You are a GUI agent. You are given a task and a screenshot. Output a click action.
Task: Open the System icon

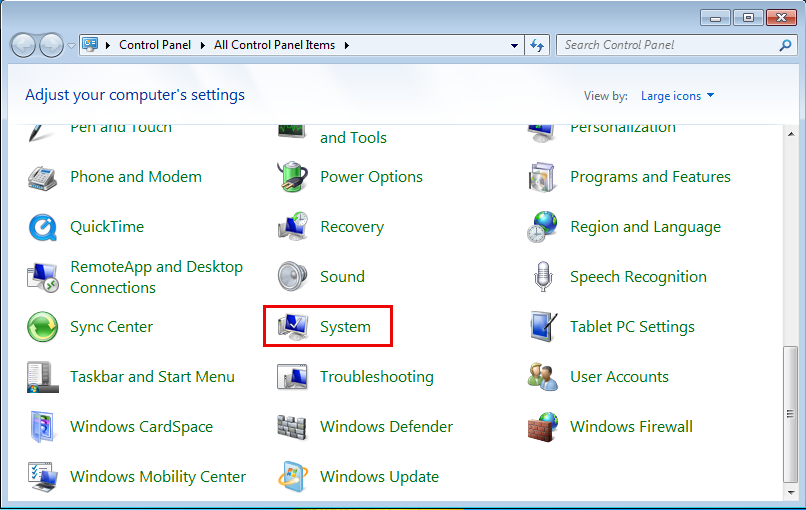[292, 327]
